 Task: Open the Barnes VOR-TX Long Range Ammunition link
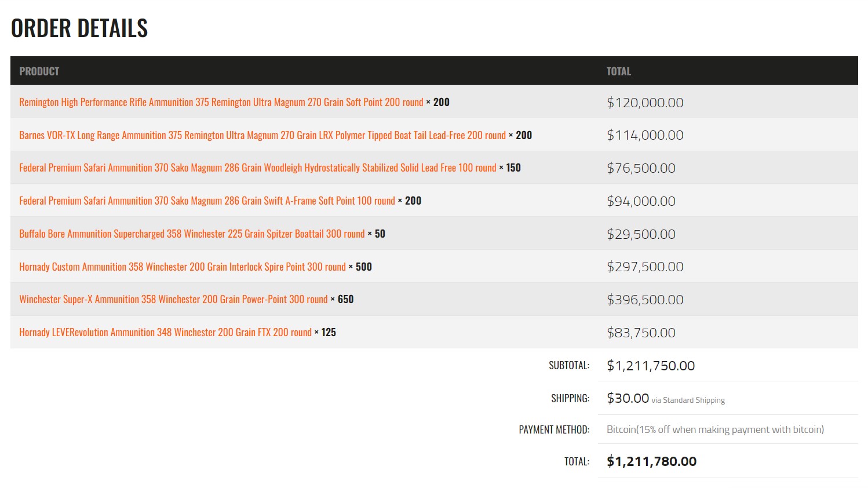262,136
